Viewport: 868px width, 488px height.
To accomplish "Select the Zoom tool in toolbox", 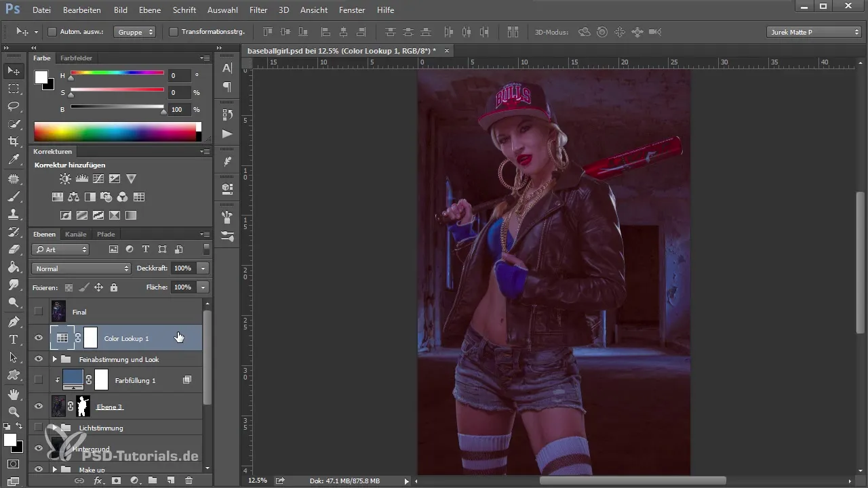I will (x=14, y=411).
